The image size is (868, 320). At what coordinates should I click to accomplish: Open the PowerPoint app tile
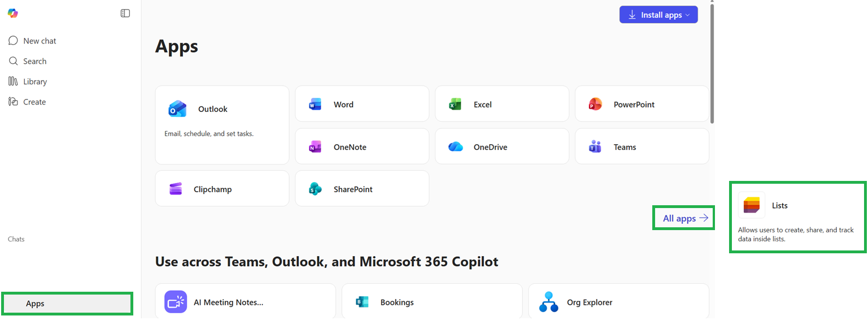click(x=642, y=103)
